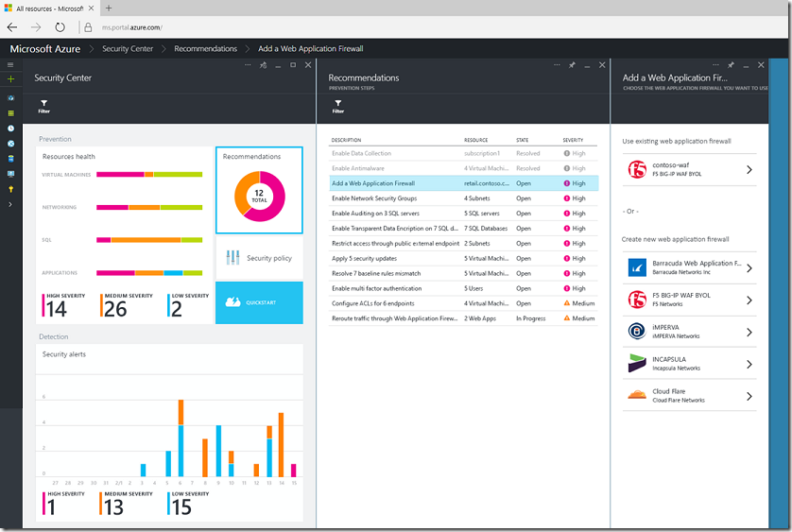Pin the Recommendations blade

tap(572, 65)
